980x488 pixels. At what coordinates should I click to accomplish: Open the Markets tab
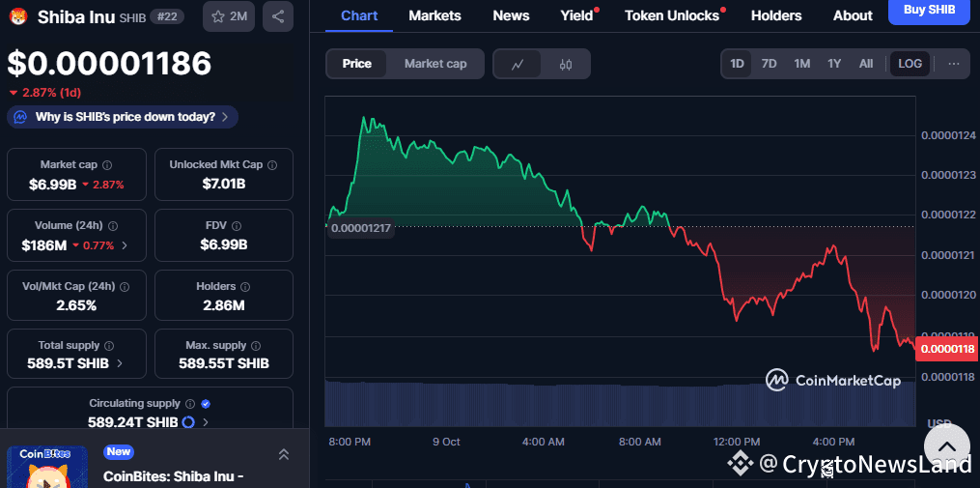[x=434, y=15]
